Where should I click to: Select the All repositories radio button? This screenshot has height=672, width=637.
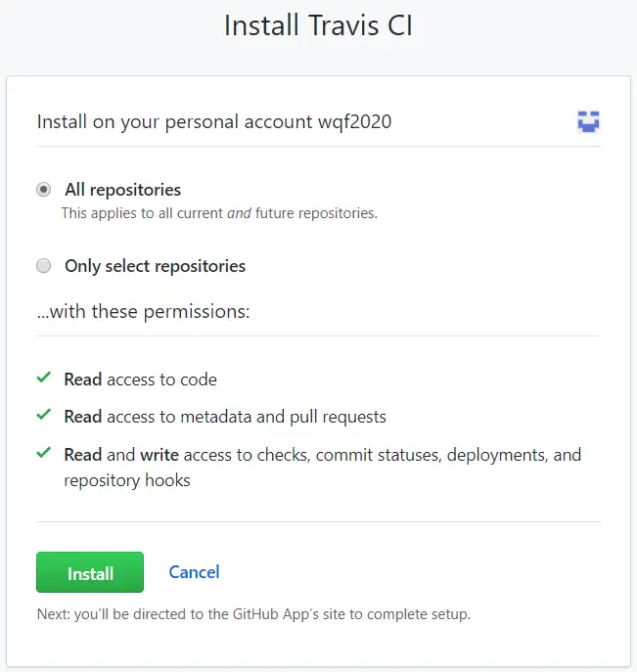point(43,190)
